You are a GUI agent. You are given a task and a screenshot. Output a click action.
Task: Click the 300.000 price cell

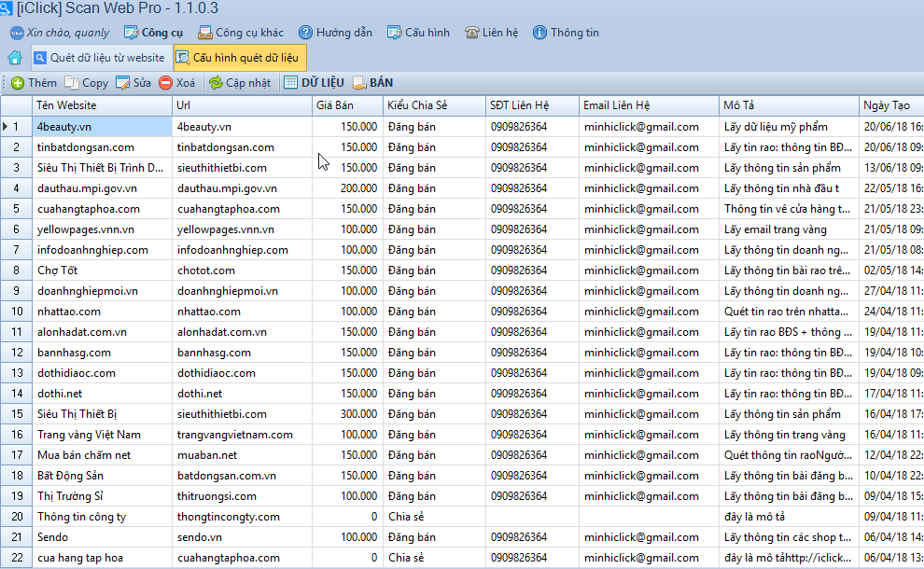click(x=347, y=414)
